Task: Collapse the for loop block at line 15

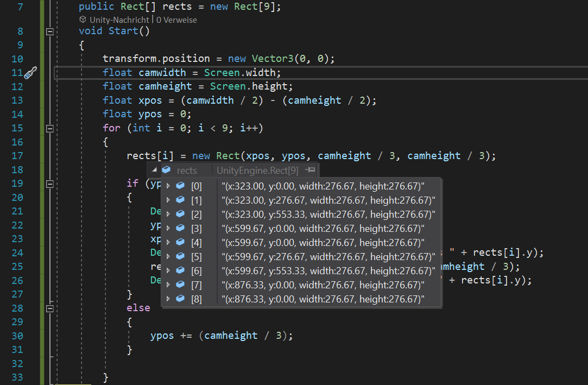Action: click(50, 129)
